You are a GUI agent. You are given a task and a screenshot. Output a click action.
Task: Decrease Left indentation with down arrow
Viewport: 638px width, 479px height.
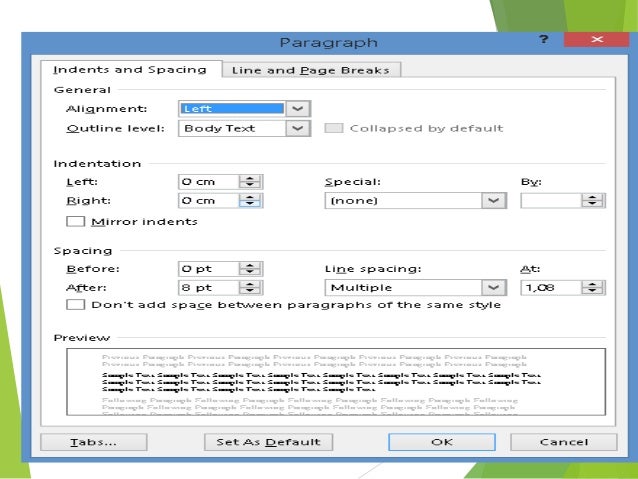click(x=250, y=185)
